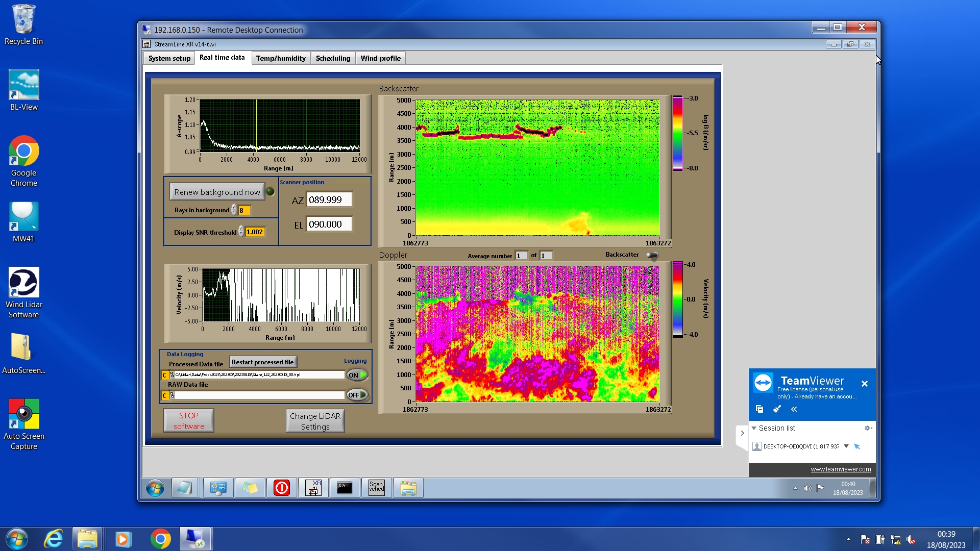Toggle RAW Data file OFF switch

pos(357,395)
